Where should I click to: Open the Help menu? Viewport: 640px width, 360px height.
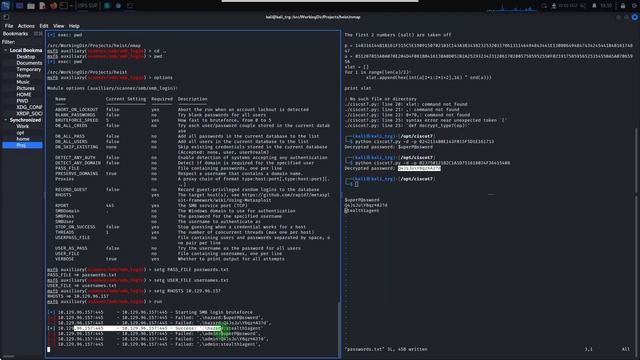(x=74, y=26)
